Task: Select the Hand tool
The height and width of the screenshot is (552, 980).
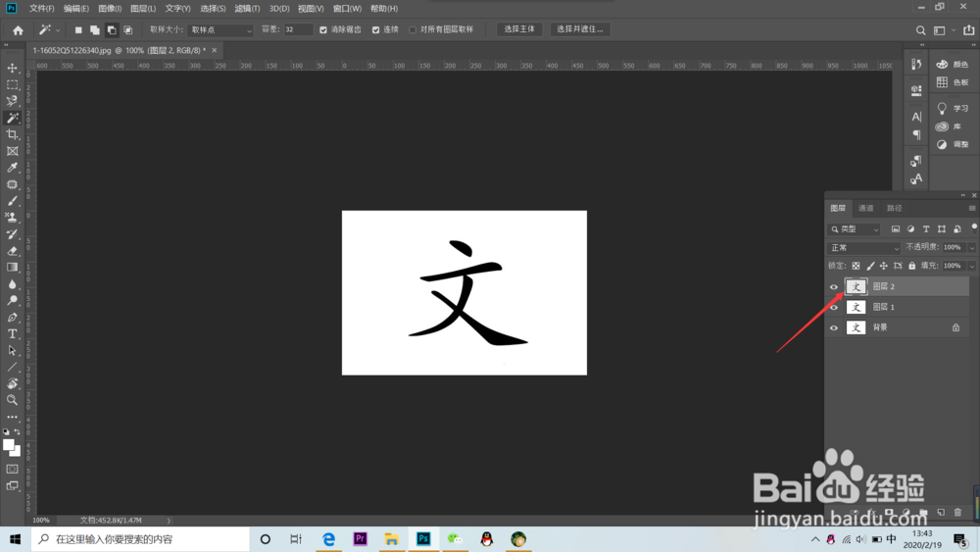Action: [x=12, y=383]
